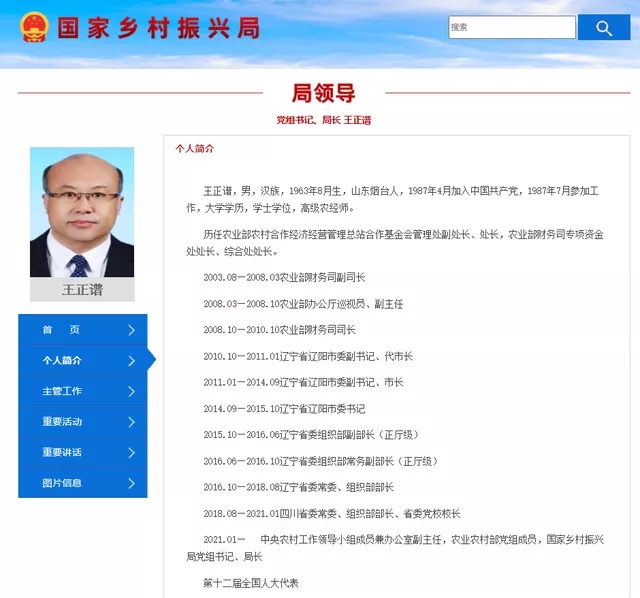Click the chevron arrow beside 个人简介
The image size is (640, 598).
click(x=132, y=360)
